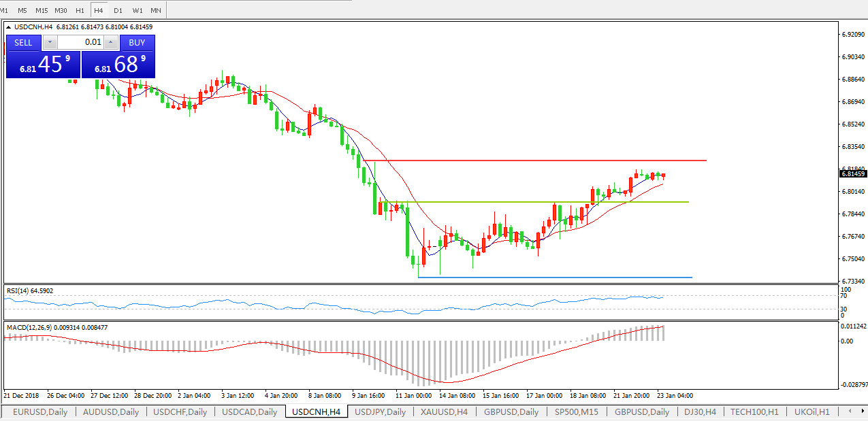Switch to the M1 timeframe
Viewport: 868px width, 421px height.
click(x=4, y=11)
